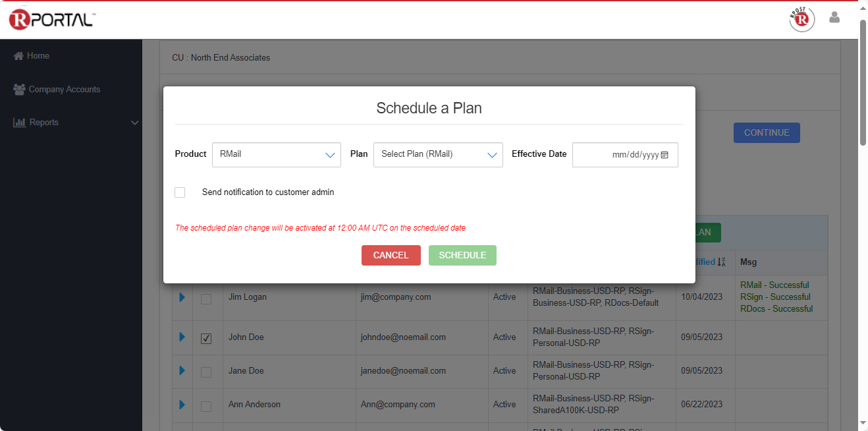Navigate to Home in sidebar
868x431 pixels.
point(38,56)
